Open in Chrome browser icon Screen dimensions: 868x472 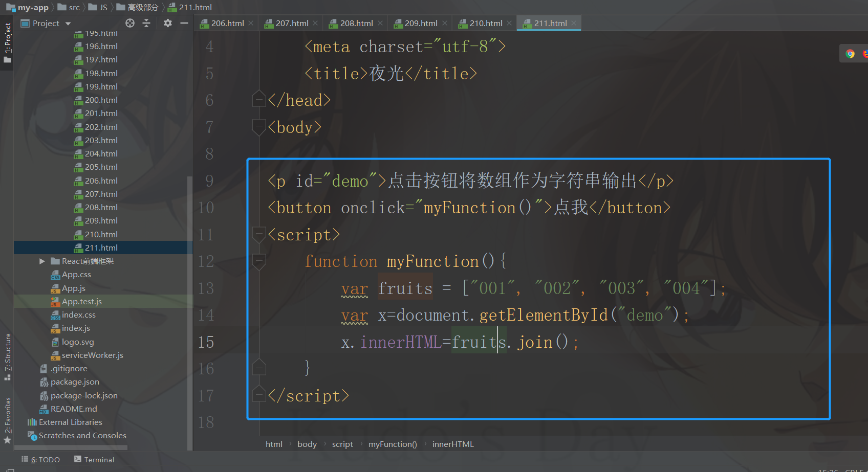click(850, 54)
